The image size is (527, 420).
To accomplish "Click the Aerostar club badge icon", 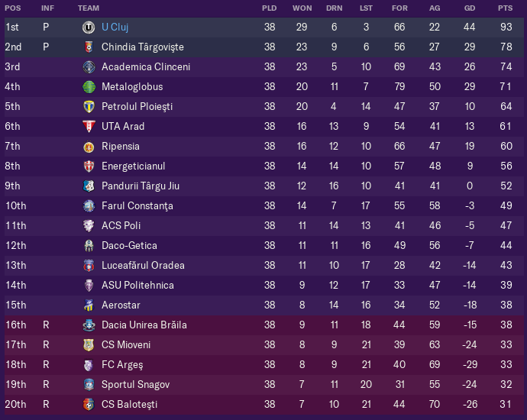I will click(x=89, y=305).
